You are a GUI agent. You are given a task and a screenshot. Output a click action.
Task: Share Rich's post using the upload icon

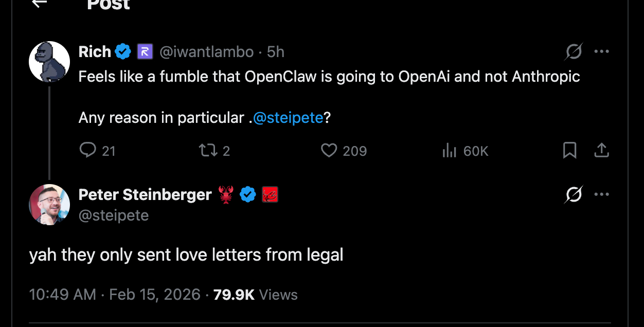coord(601,150)
